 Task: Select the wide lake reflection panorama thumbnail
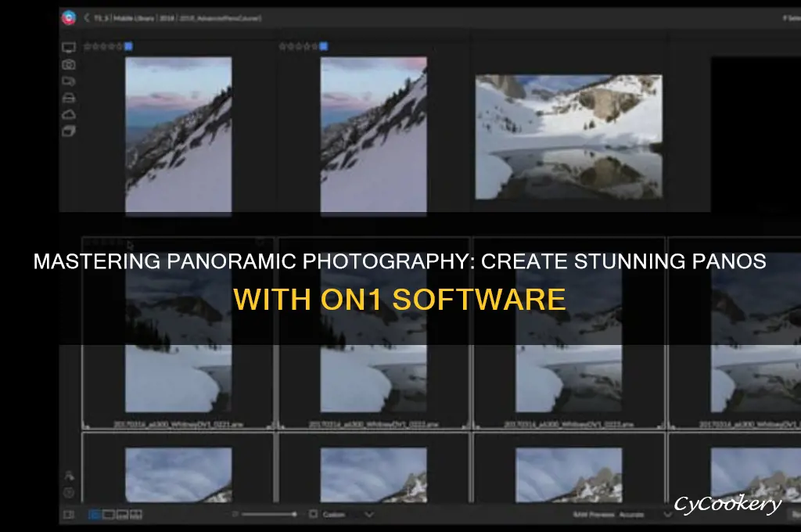(569, 136)
